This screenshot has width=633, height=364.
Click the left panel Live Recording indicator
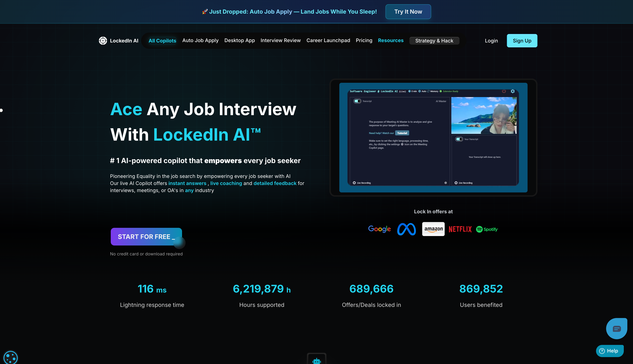click(362, 183)
